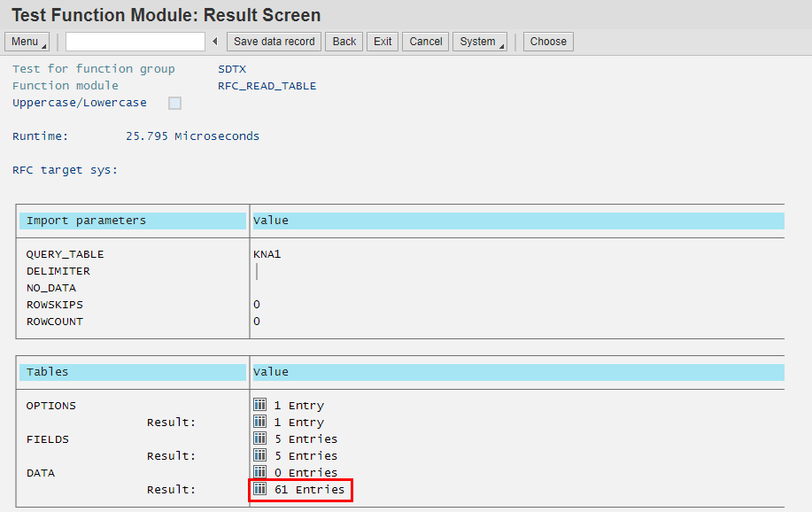The height and width of the screenshot is (512, 812).
Task: Select the QUERY_TABLE value KNA1
Action: 267,254
